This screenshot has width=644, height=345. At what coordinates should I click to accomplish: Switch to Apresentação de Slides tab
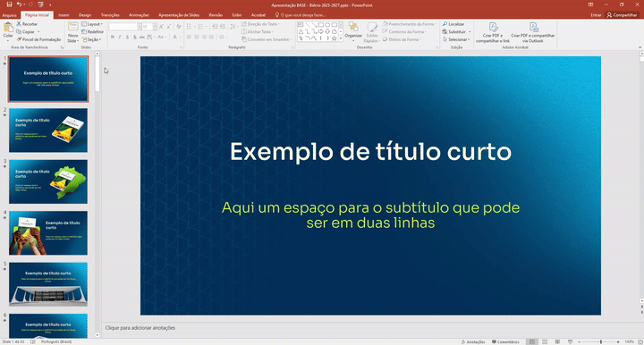(x=179, y=15)
